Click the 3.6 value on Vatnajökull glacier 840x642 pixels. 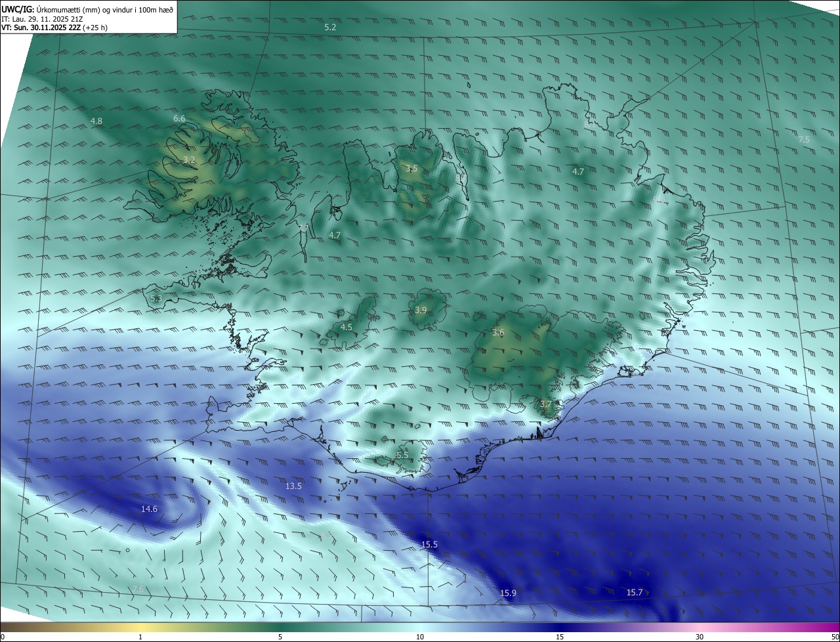point(498,333)
